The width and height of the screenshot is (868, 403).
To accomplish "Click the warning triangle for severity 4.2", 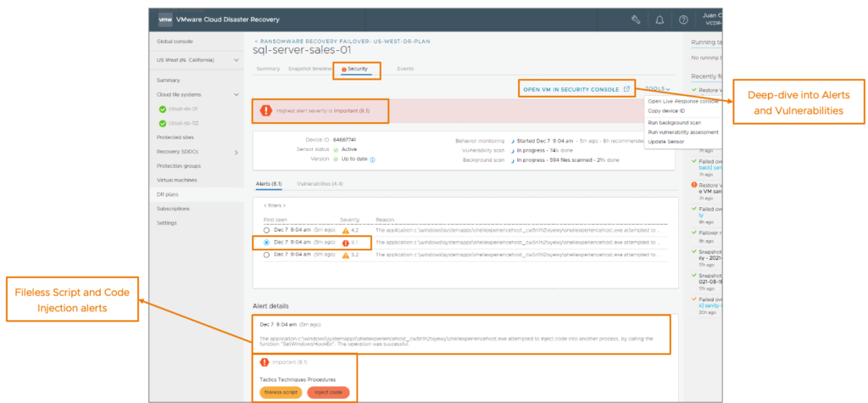I will pyautogui.click(x=346, y=230).
